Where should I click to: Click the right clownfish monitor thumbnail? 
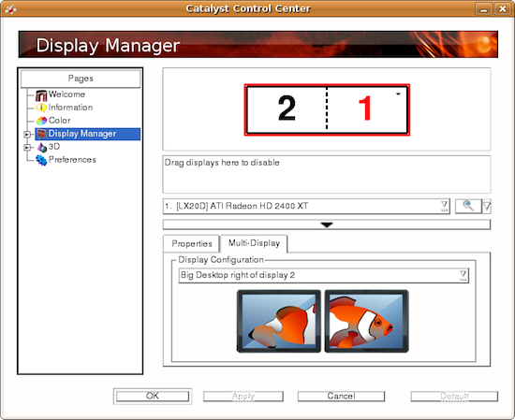366,321
